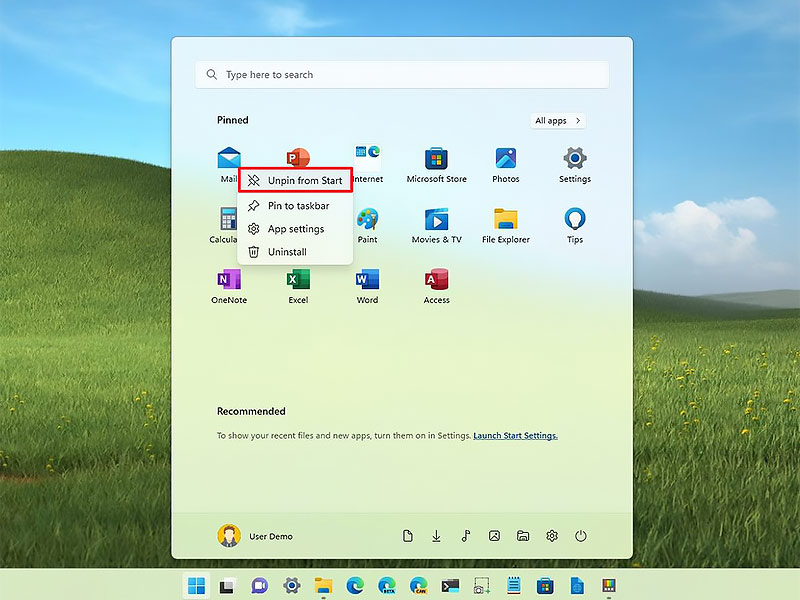Screen dimensions: 800x600
Task: Click the Start button on taskbar
Action: tap(196, 585)
